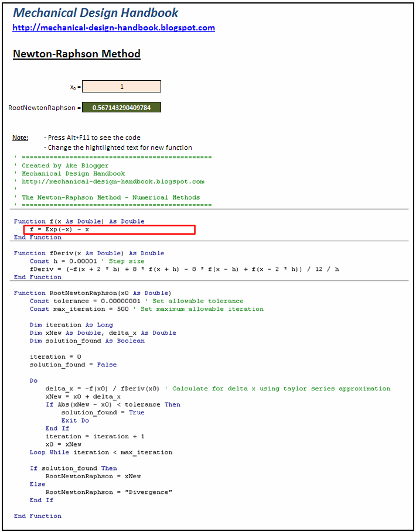Screen dimensions: 416x532
Task: Click the commented blogspot URL in the code header
Action: coord(113,181)
